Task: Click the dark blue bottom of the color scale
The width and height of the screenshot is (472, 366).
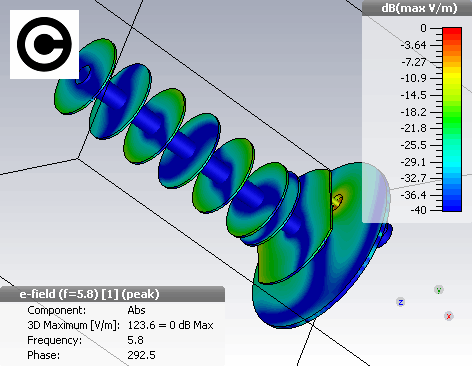Action: pyautogui.click(x=452, y=204)
